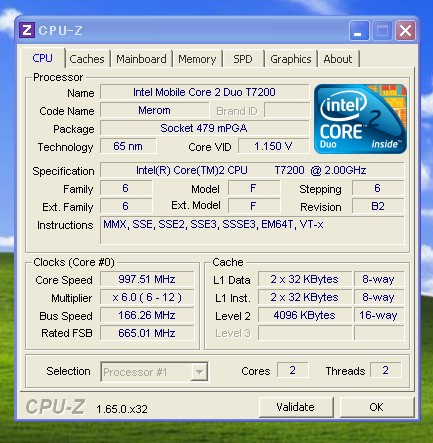Image resolution: width=433 pixels, height=443 pixels.
Task: Click the Specification field text
Action: (x=251, y=170)
